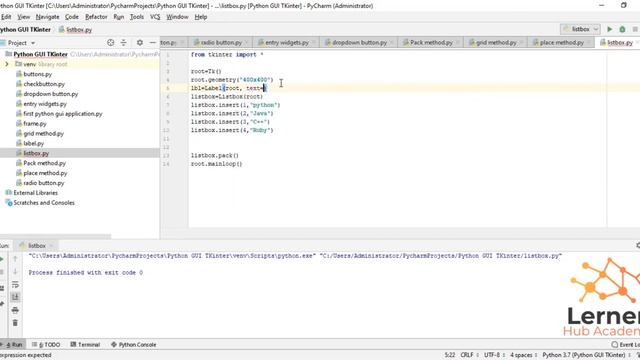Open the Window menu
Image resolution: width=640 pixels, height=360 pixels.
pyautogui.click(x=177, y=17)
